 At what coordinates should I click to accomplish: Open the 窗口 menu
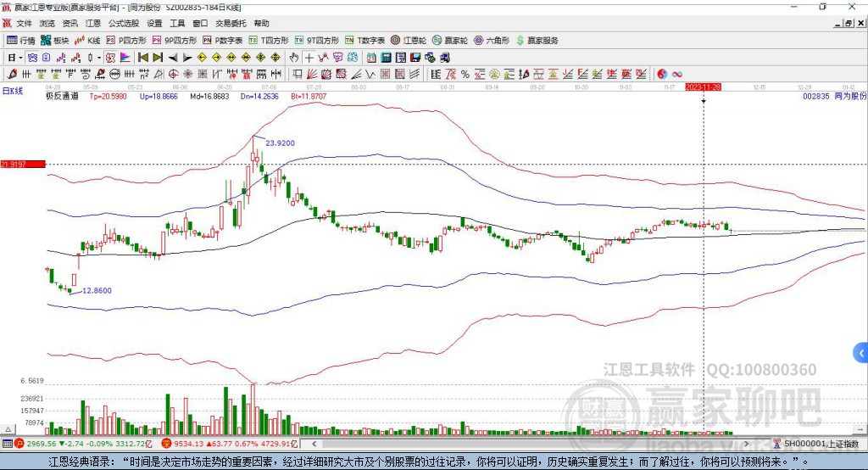200,23
